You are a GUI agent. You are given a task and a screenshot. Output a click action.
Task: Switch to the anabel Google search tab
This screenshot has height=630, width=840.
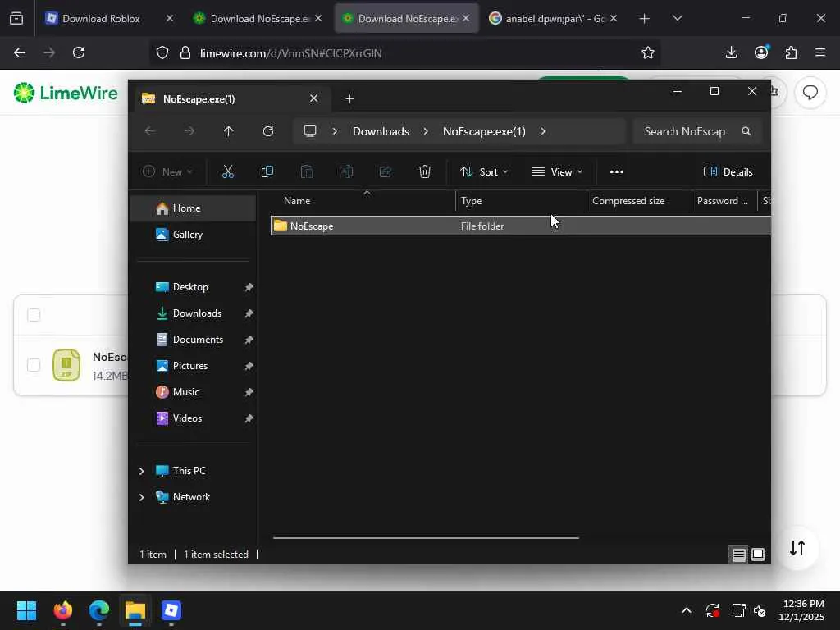coord(553,18)
